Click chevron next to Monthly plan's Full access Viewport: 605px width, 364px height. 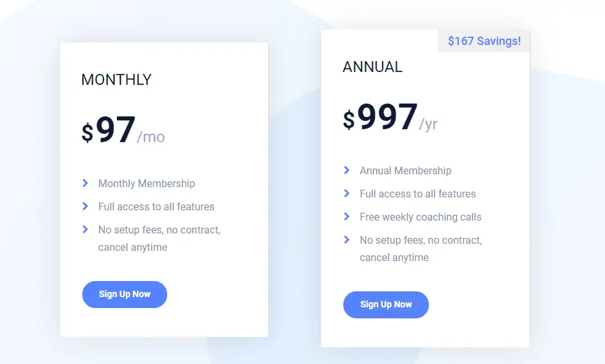click(86, 206)
